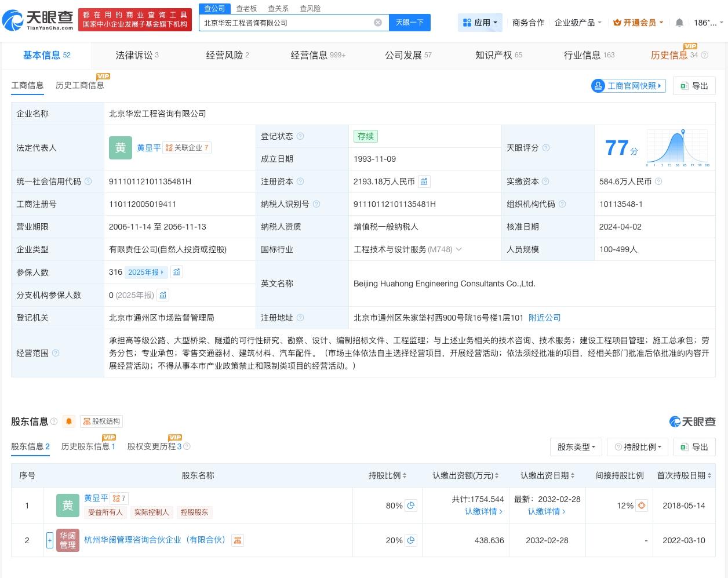Click help icon next to 实缴资本 label
Image resolution: width=728 pixels, height=578 pixels.
[x=545, y=181]
